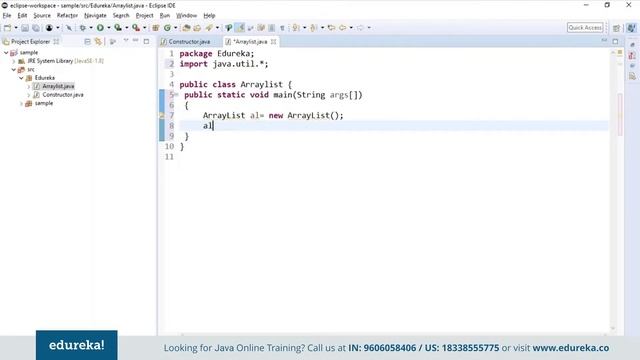Switch to the Constructor.java editor tab
Screen dimensions: 640x360
point(189,42)
